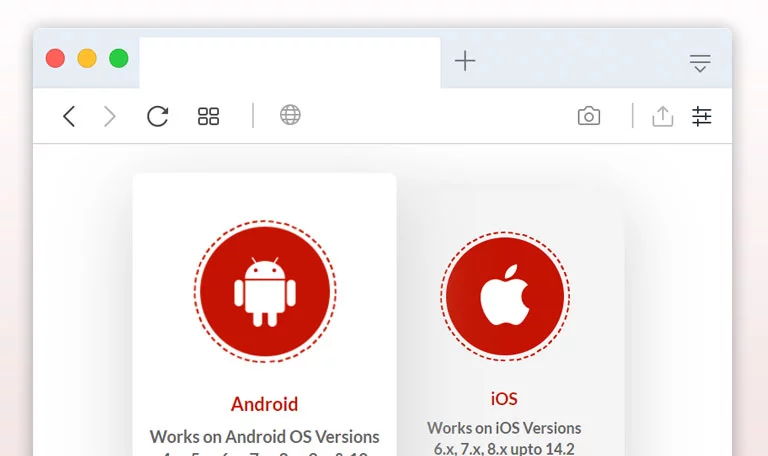The width and height of the screenshot is (768, 456).
Task: Go back with the left arrow
Action: click(69, 117)
